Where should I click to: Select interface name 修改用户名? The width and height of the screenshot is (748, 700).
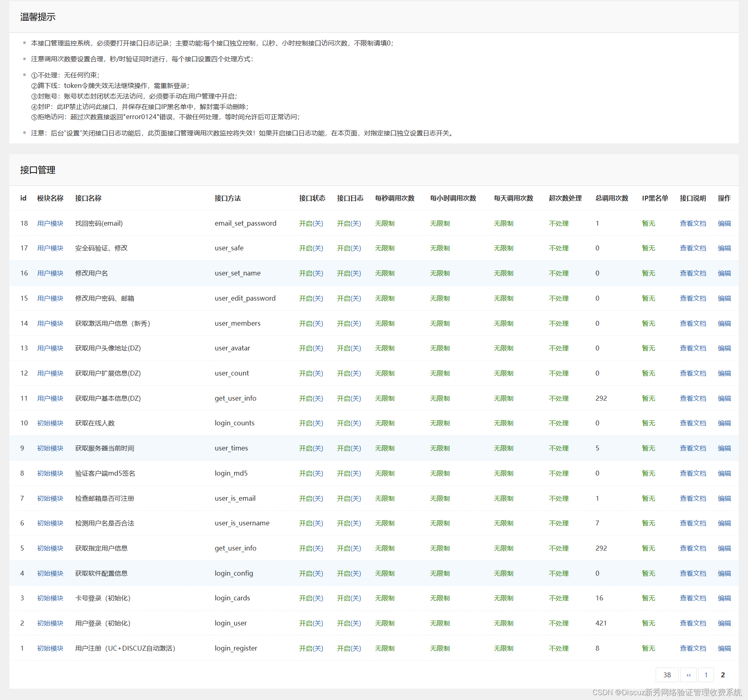tap(92, 273)
